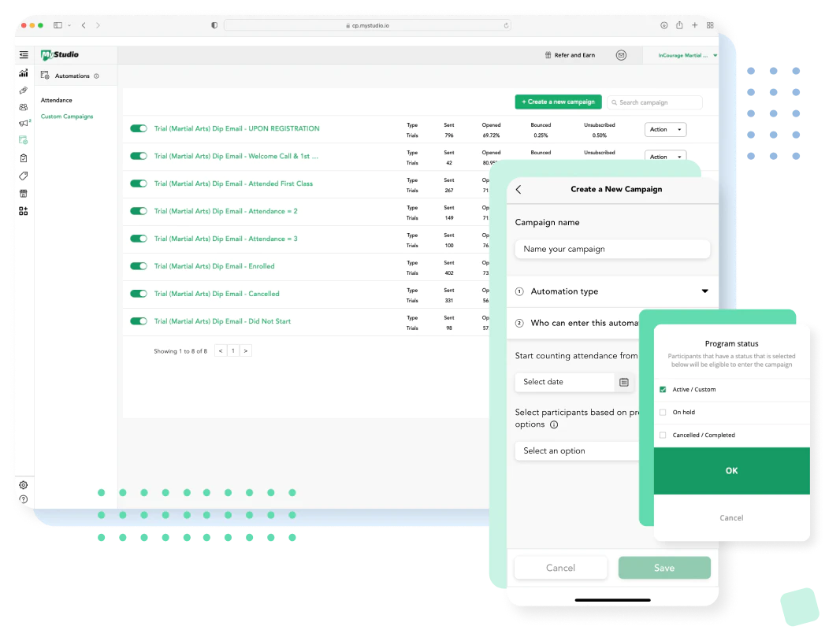Image resolution: width=840 pixels, height=641 pixels.
Task: Click the browser downloads icon
Action: coord(663,25)
